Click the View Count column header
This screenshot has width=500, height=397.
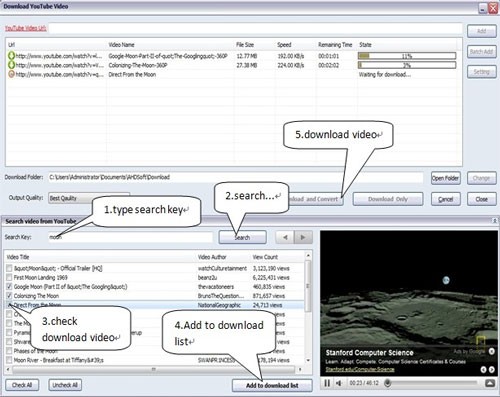[x=265, y=257]
